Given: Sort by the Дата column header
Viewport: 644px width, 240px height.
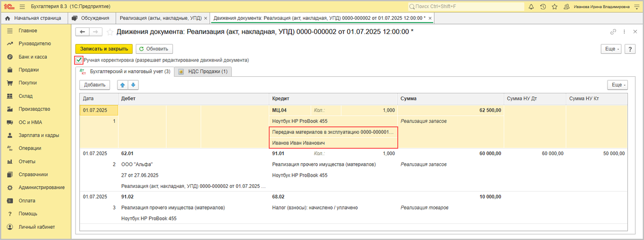Looking at the screenshot, I should point(99,99).
